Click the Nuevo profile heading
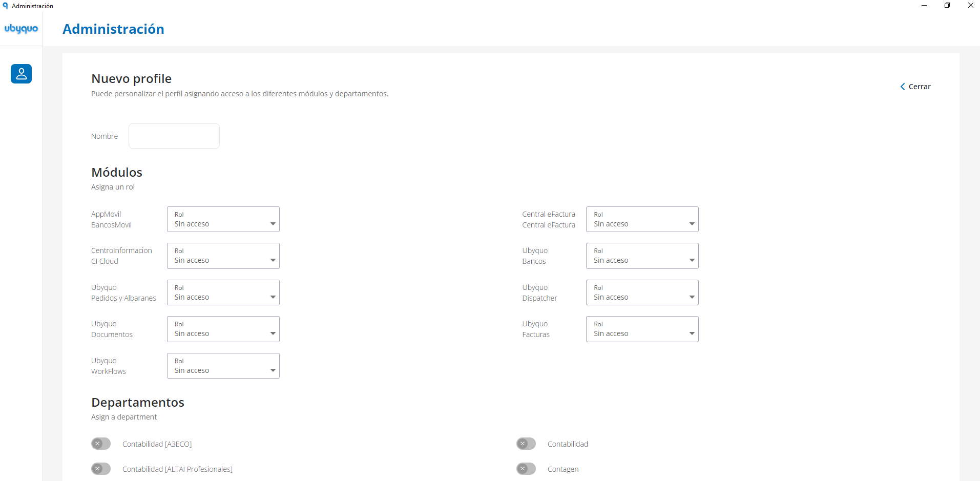This screenshot has height=481, width=980. 131,78
